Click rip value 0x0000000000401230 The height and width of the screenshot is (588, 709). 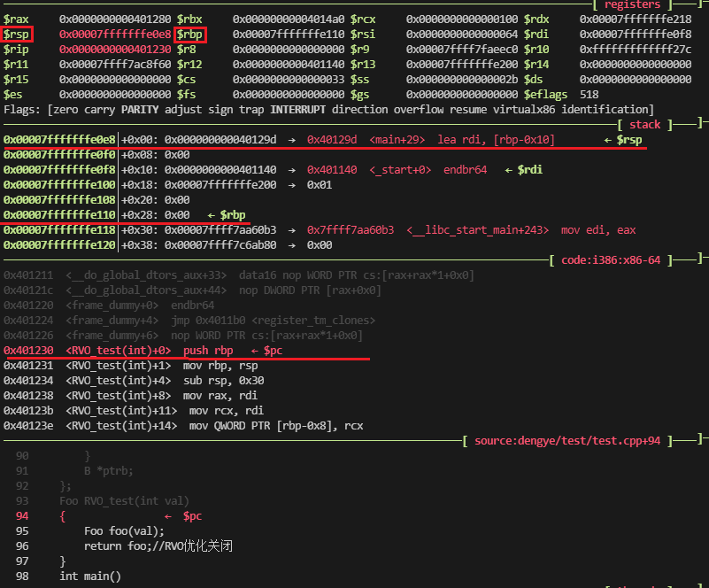click(x=115, y=50)
